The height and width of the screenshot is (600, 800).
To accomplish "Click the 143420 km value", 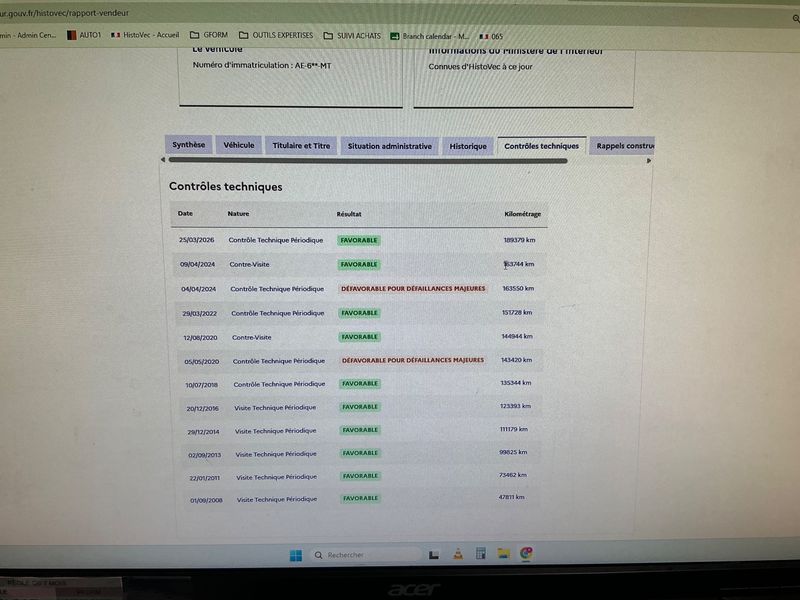I will (x=516, y=360).
